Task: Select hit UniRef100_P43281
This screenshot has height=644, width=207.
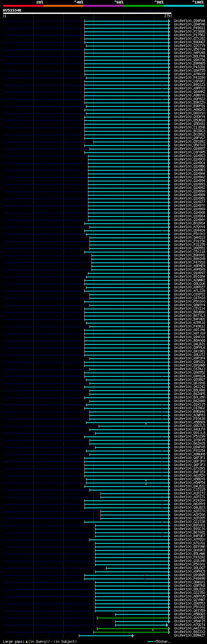Action: click(x=190, y=67)
